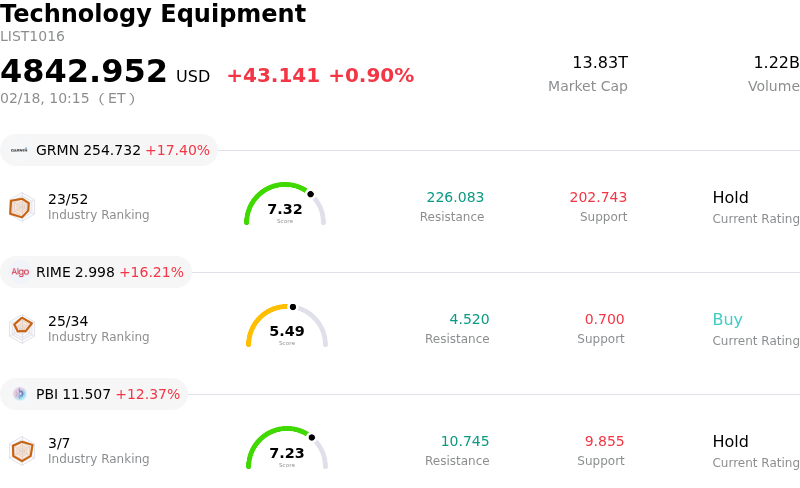Click the 7.32 score gauge for GRMN
This screenshot has width=800, height=488.
(285, 205)
